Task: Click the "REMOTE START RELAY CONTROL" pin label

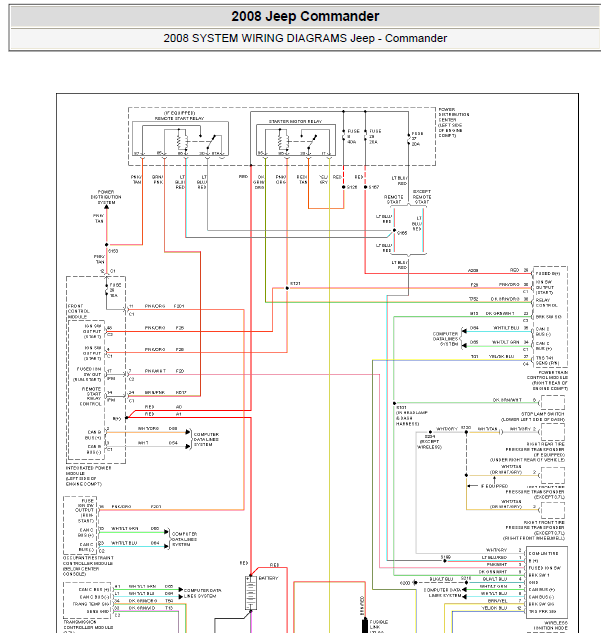Action: [x=91, y=396]
